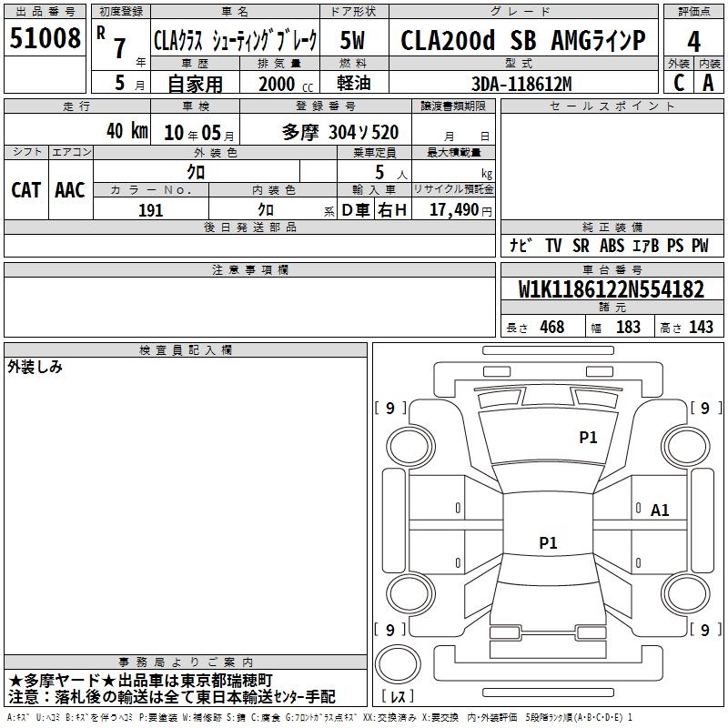Viewport: 728px width, 728px height.
Task: Click the ナビ equipment entry
Action: [x=521, y=246]
